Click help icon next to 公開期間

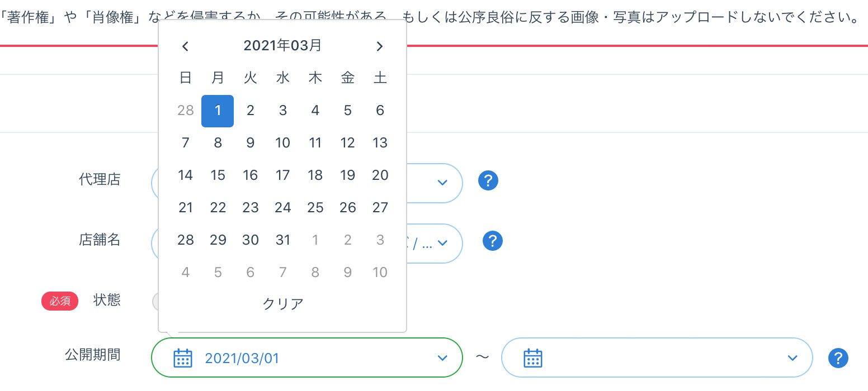[x=838, y=358]
